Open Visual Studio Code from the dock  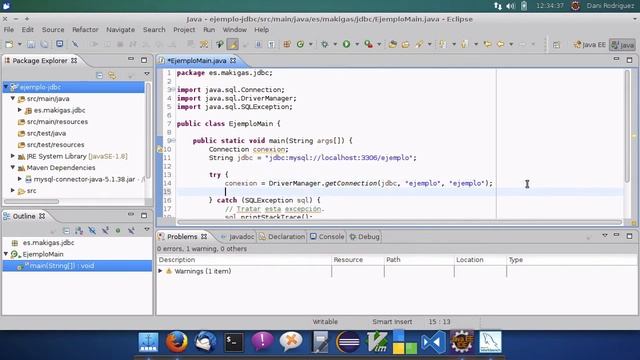tap(433, 342)
